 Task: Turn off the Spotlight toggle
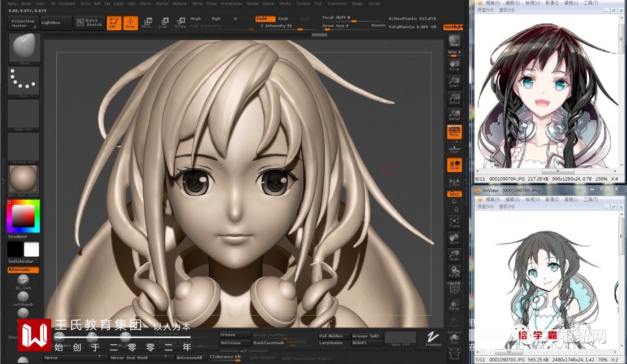(453, 27)
